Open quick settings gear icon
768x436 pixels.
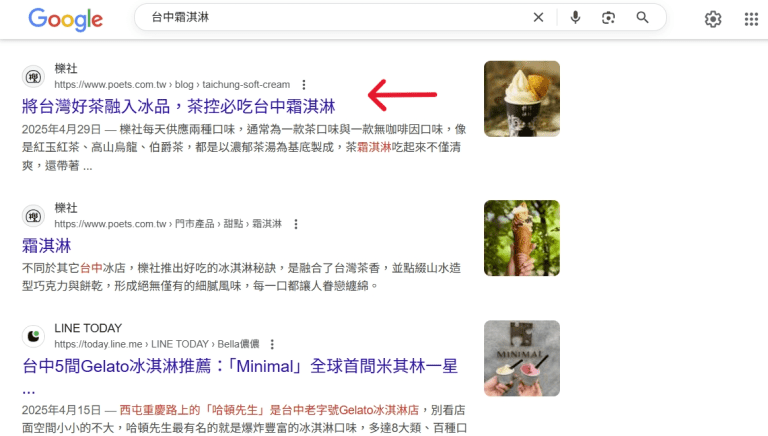pos(713,19)
